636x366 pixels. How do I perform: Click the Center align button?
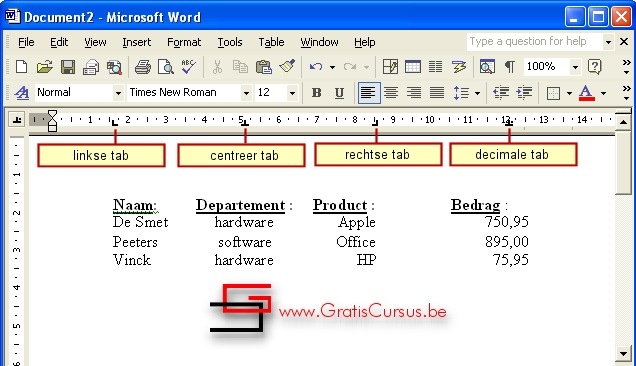(x=391, y=93)
